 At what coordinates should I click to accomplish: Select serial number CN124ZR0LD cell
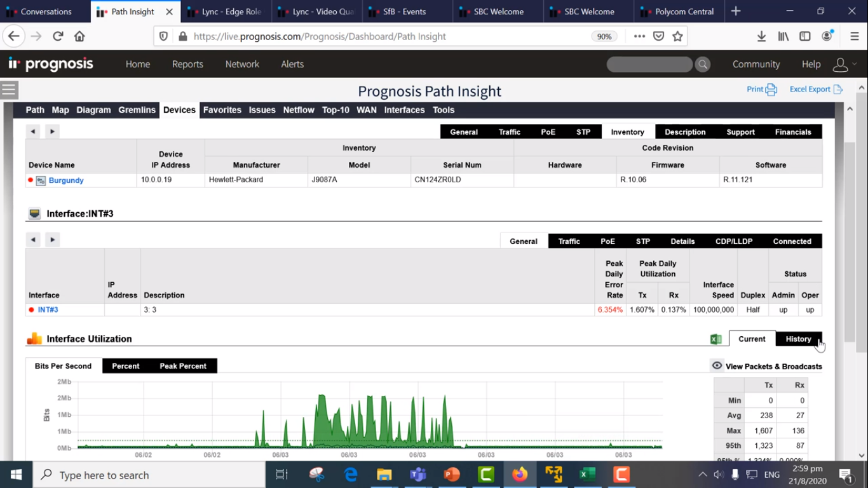[463, 180]
